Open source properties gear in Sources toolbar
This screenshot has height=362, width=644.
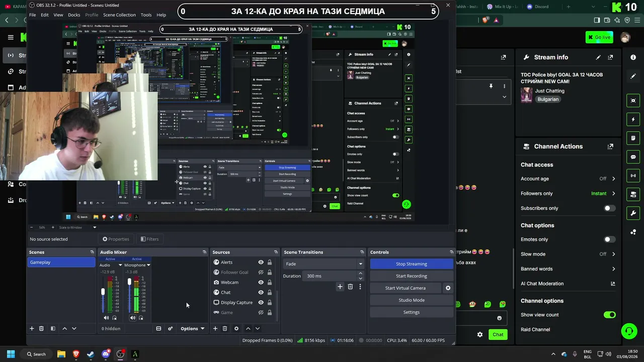point(236,328)
